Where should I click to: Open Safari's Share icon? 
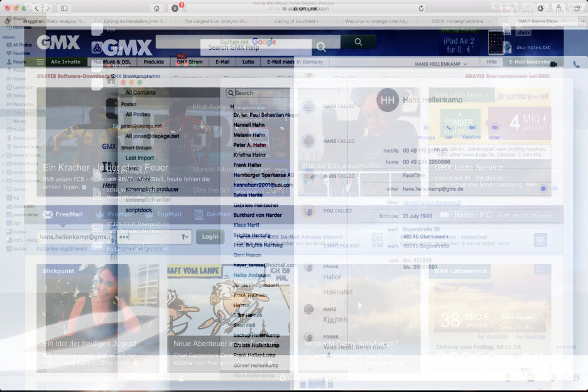pos(558,8)
